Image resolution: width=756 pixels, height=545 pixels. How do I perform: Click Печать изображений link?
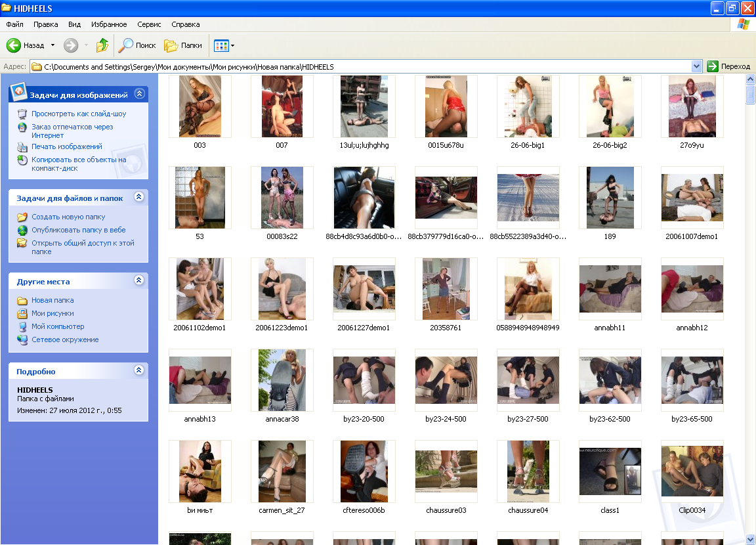click(x=67, y=146)
